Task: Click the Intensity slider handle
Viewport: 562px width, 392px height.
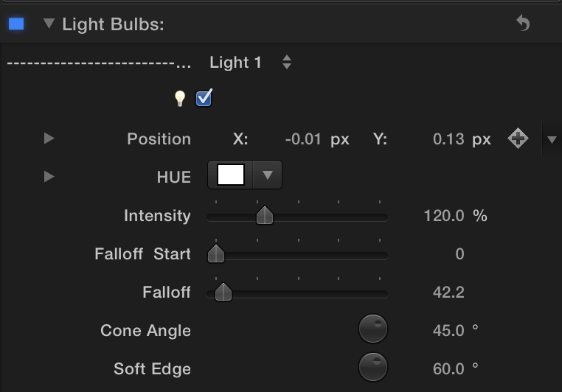Action: click(x=265, y=216)
